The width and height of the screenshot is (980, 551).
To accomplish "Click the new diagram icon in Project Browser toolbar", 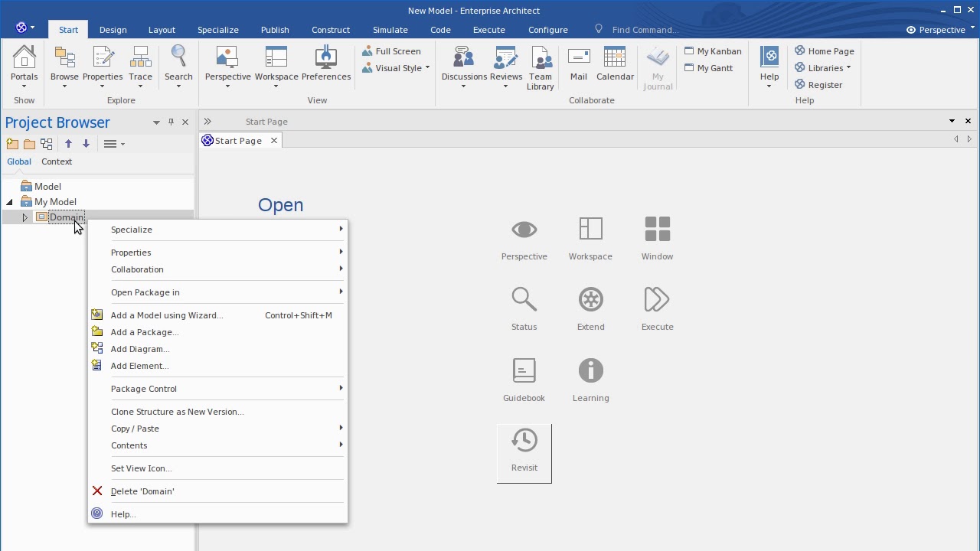I will click(x=47, y=144).
